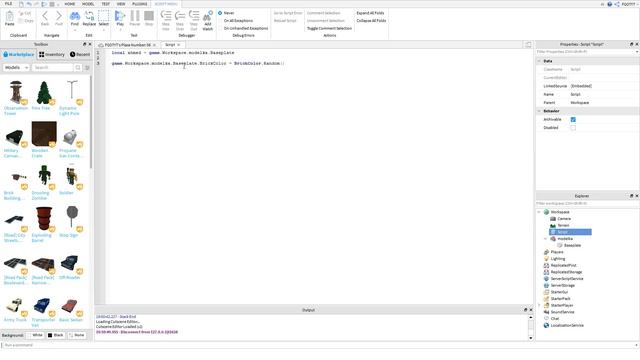Click the Cut icon in Clipboard group
This screenshot has height=360, width=640.
pos(22,13)
